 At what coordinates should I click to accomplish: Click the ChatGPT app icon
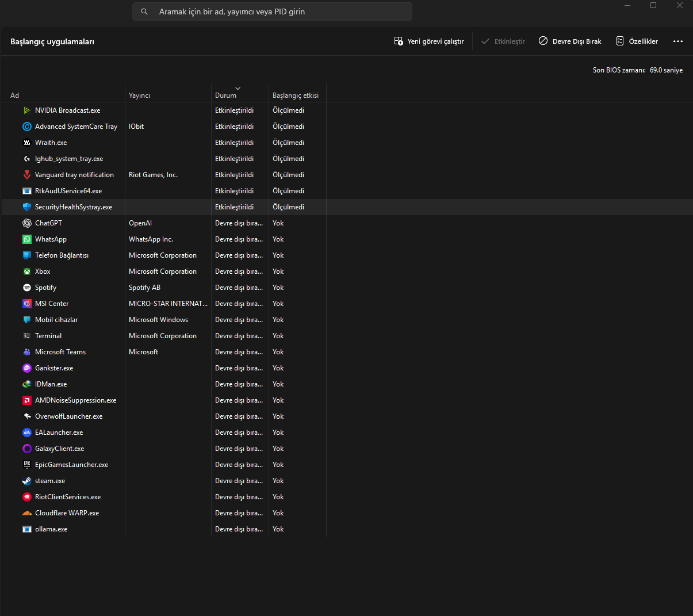[27, 223]
